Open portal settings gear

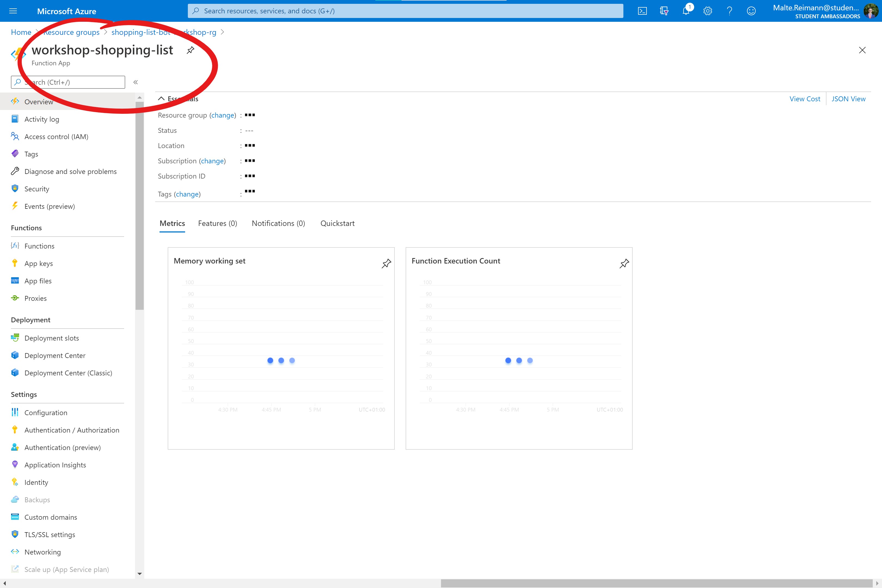pyautogui.click(x=708, y=11)
